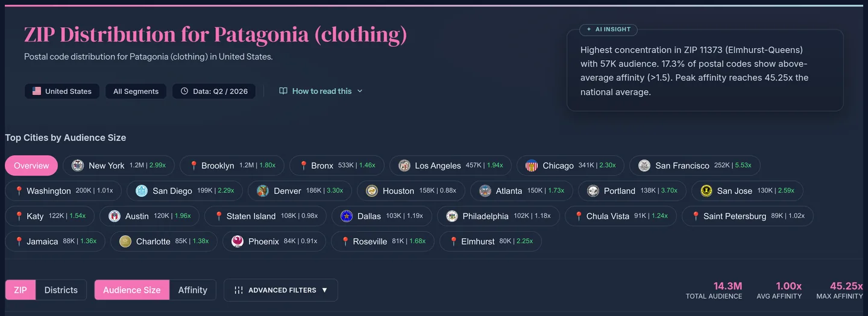Click the New York city seal icon

click(78, 166)
